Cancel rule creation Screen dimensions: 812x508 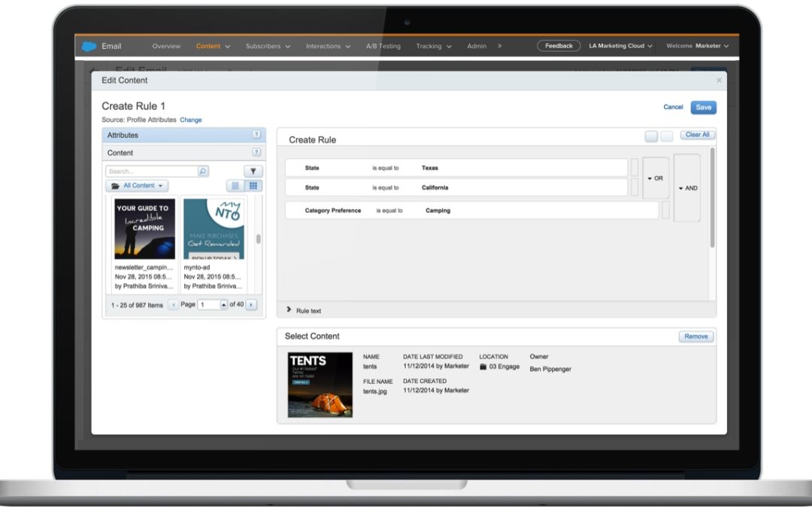(x=673, y=108)
